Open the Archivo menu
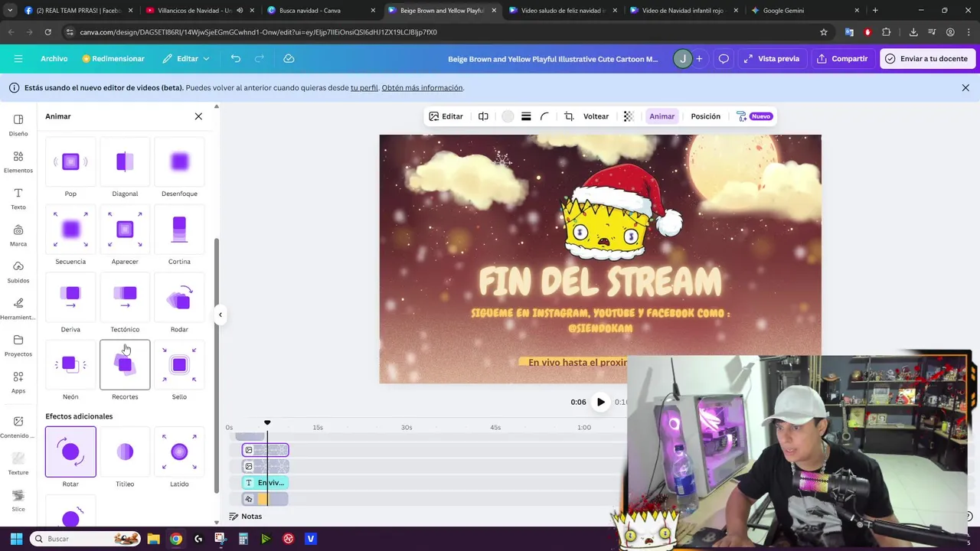The height and width of the screenshot is (551, 980). pyautogui.click(x=54, y=59)
